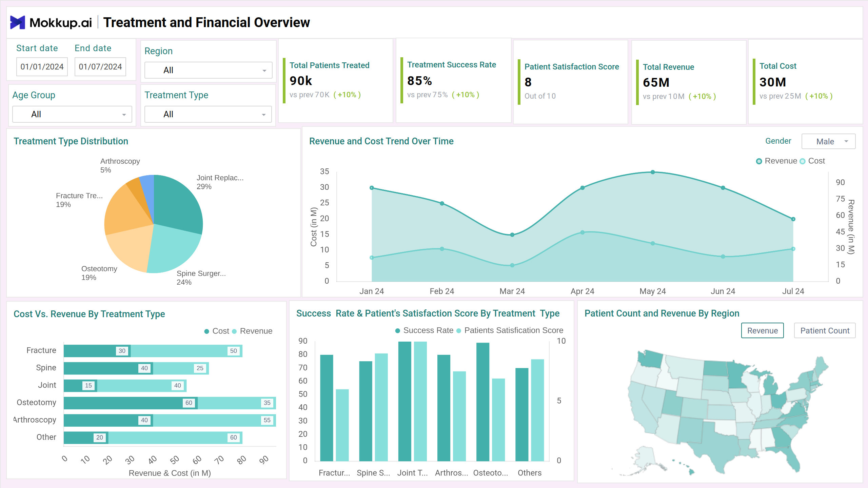868x488 pixels.
Task: Toggle the Cost legend in trend chart
Action: click(812, 161)
